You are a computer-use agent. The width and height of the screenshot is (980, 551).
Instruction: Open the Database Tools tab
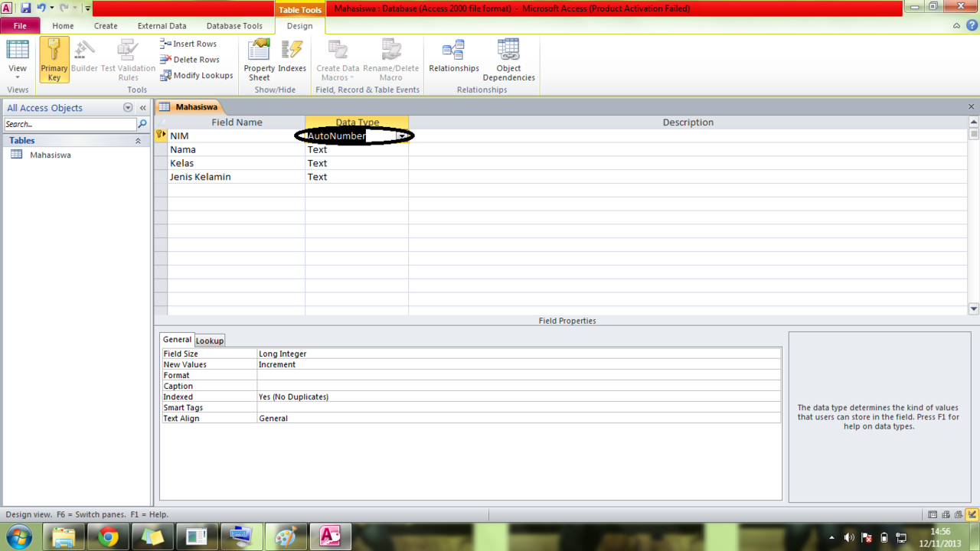coord(234,25)
